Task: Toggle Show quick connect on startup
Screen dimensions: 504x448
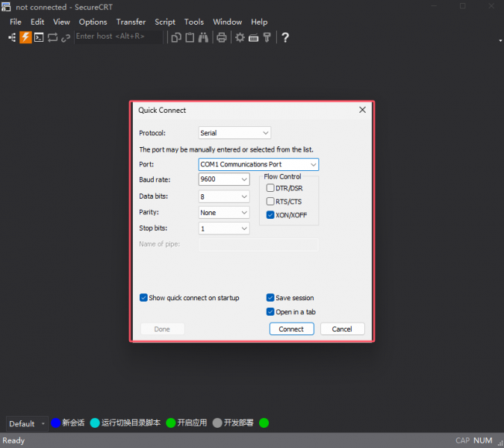Action: 143,298
